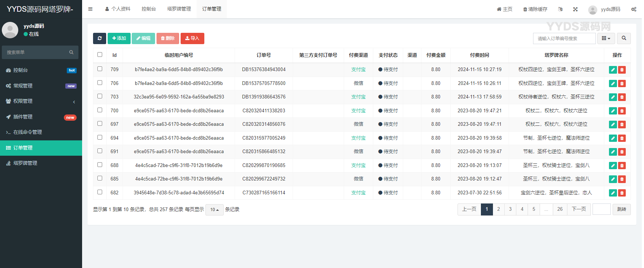Tick the checkbox for order Id 703

click(x=100, y=96)
